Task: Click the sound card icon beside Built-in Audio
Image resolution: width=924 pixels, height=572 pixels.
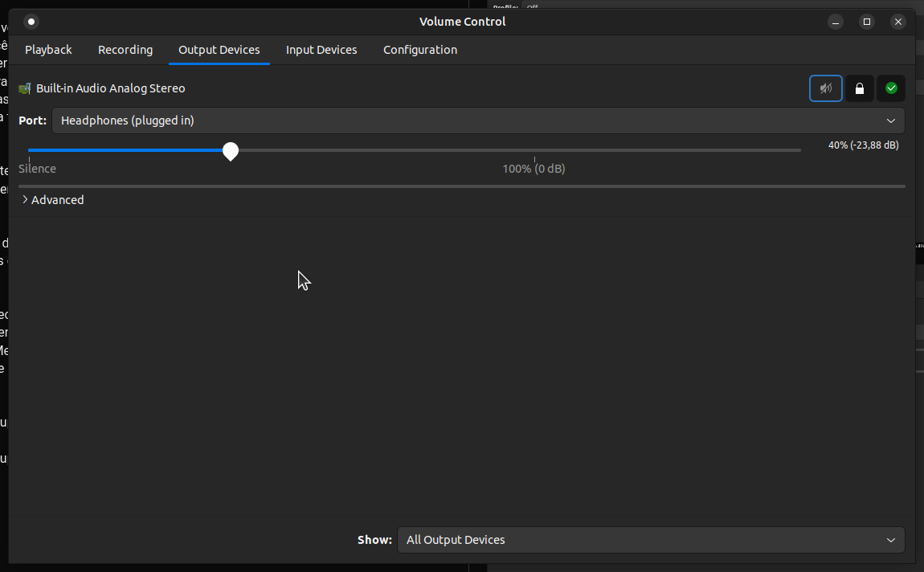Action: 25,88
